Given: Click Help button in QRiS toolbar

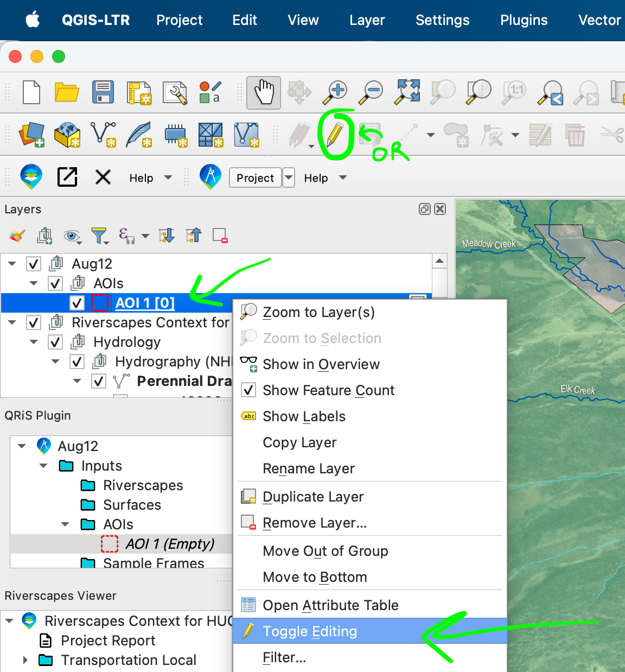Looking at the screenshot, I should coord(316,177).
